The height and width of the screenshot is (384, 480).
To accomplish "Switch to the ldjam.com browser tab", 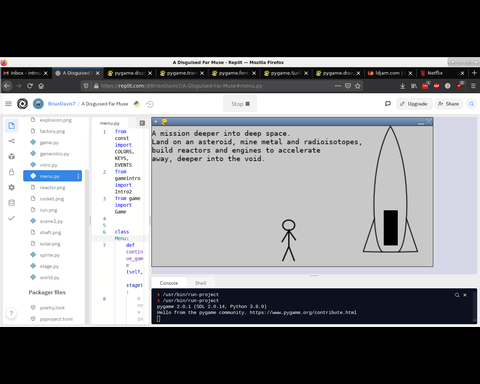I will click(x=390, y=73).
